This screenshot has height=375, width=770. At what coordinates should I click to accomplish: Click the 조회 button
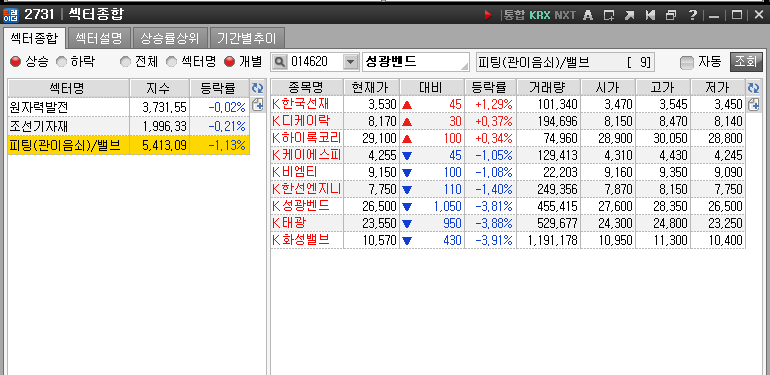(746, 62)
